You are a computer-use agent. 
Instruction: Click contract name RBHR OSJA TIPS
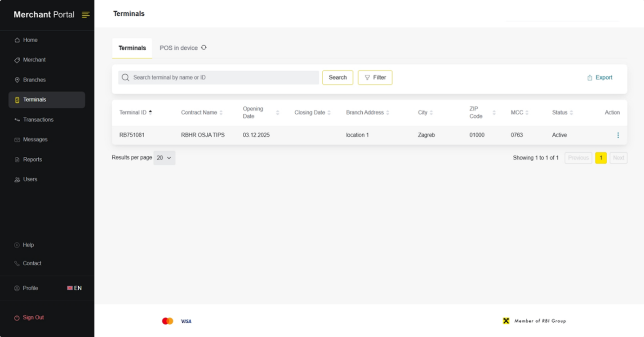point(203,135)
